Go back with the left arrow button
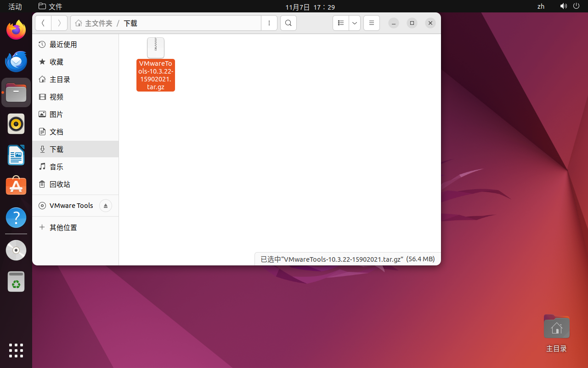This screenshot has height=368, width=588. [x=43, y=23]
